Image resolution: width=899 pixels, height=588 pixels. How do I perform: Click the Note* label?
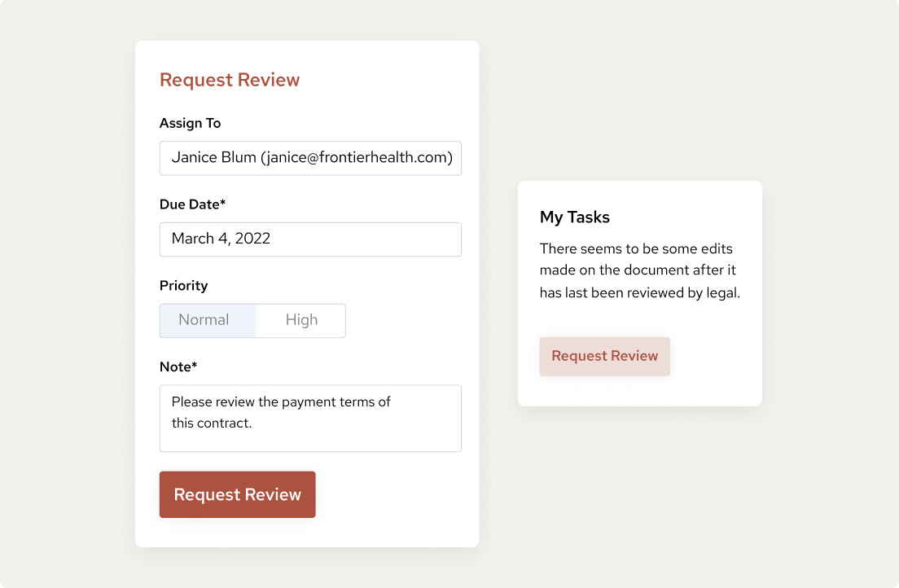point(178,367)
